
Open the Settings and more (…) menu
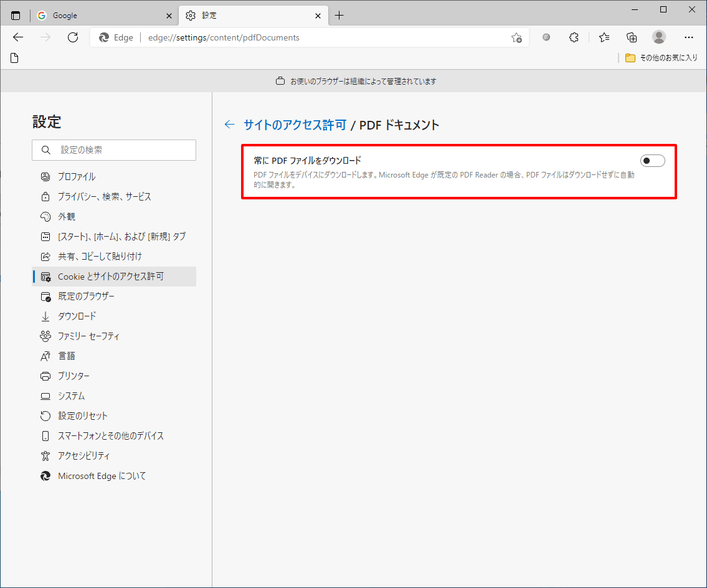(x=689, y=37)
